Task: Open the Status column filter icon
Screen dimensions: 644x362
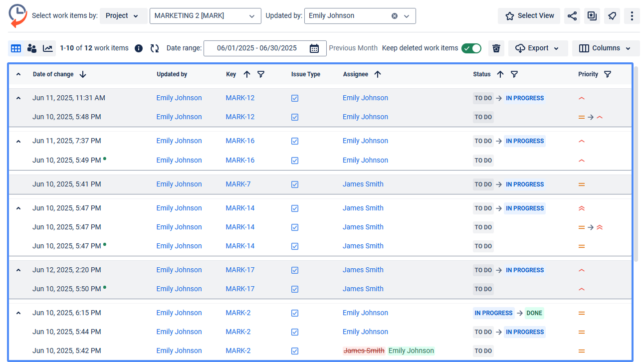Action: point(514,74)
